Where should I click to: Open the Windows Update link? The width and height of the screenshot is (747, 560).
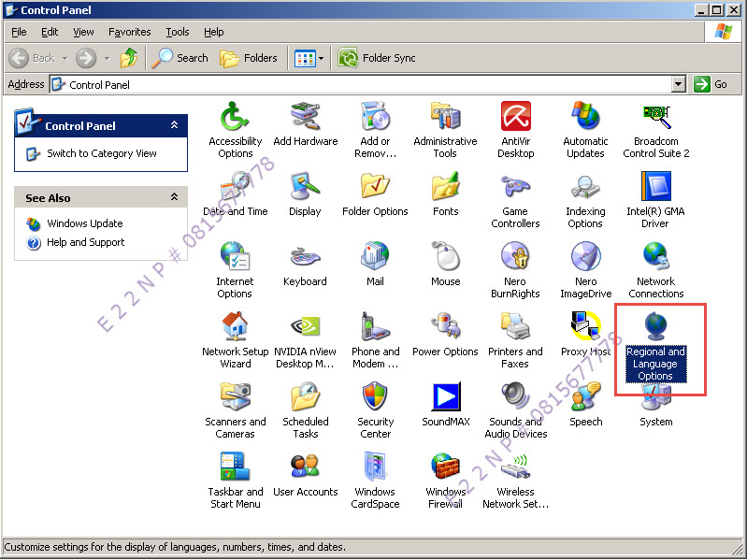pos(85,223)
